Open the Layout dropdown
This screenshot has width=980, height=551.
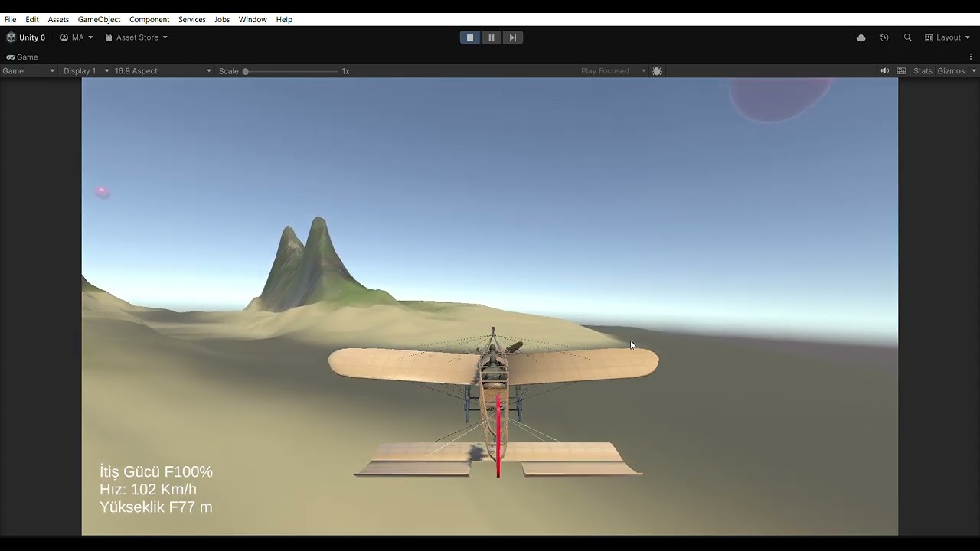click(947, 37)
